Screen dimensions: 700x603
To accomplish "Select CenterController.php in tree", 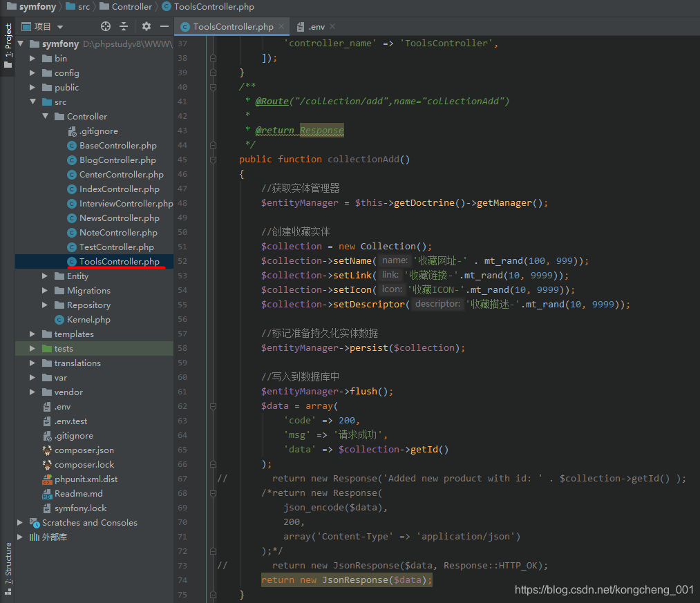I will pyautogui.click(x=115, y=175).
